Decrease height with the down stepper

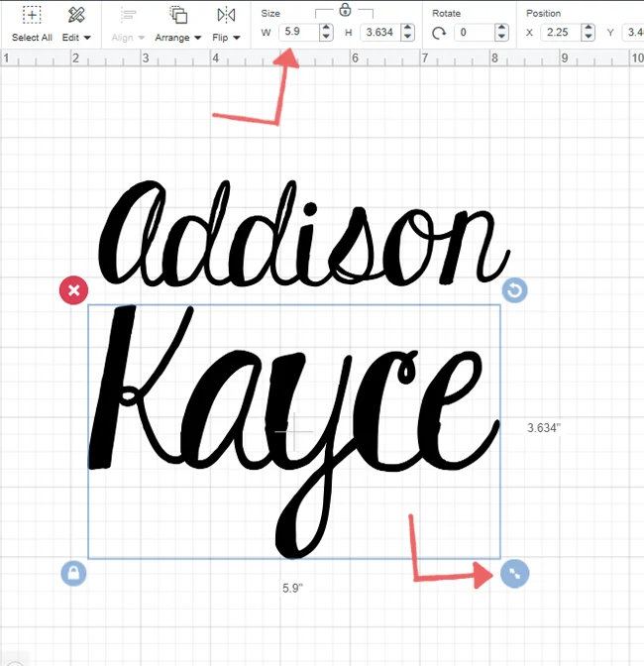407,37
